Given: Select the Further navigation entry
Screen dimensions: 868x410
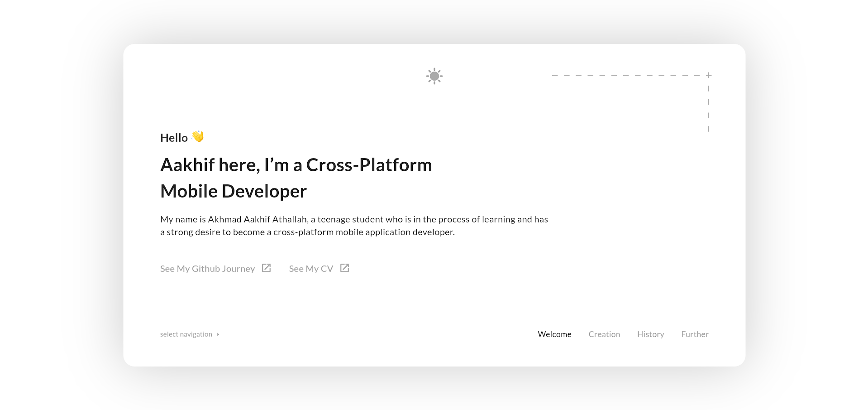Looking at the screenshot, I should pyautogui.click(x=695, y=334).
